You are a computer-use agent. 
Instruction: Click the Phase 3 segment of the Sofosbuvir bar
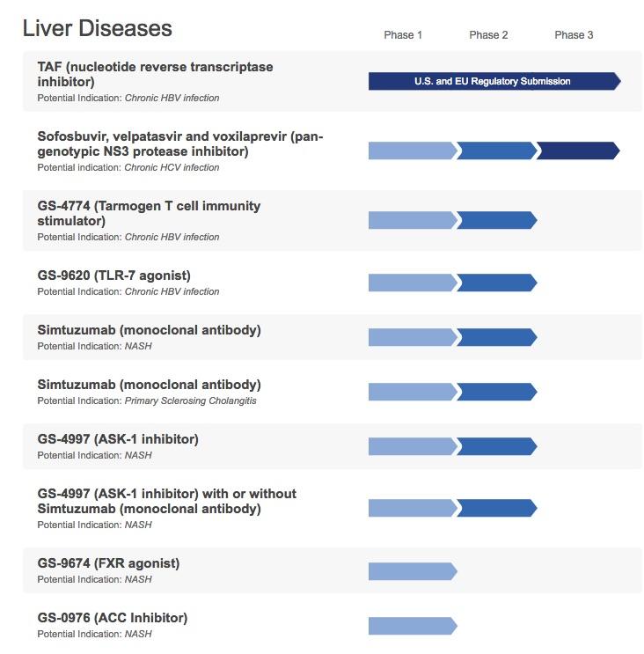click(x=577, y=151)
